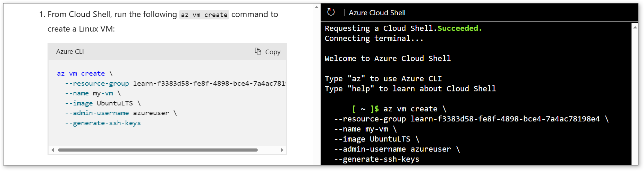Click the Cloud Shell restart icon

331,12
